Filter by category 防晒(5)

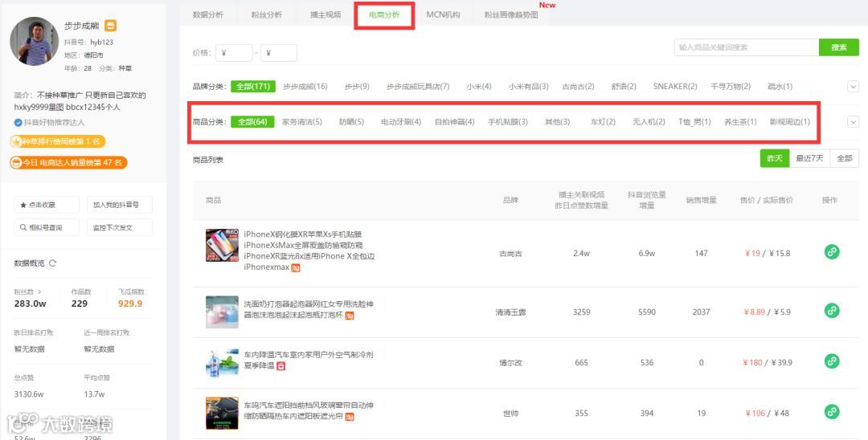351,122
